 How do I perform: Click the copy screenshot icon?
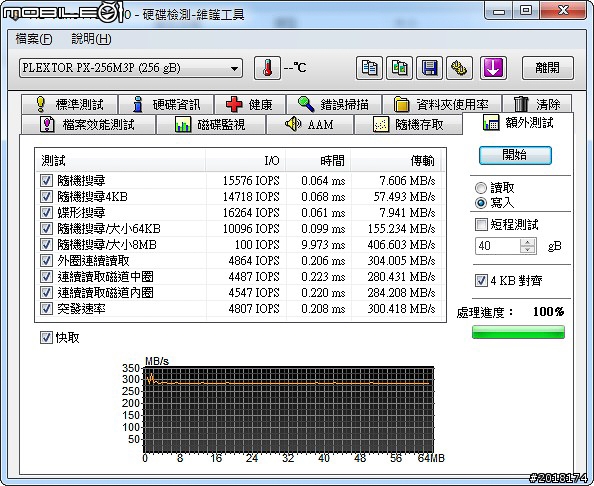[x=399, y=68]
